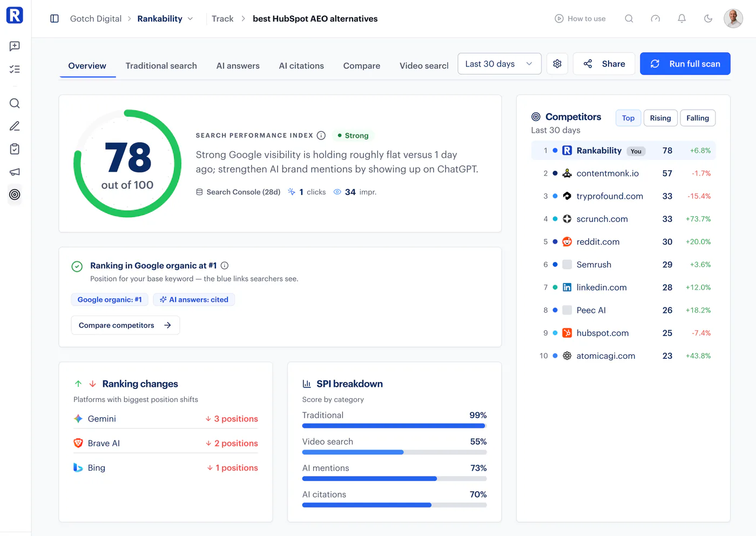Select the Semrush competitor row
756x536 pixels.
624,265
